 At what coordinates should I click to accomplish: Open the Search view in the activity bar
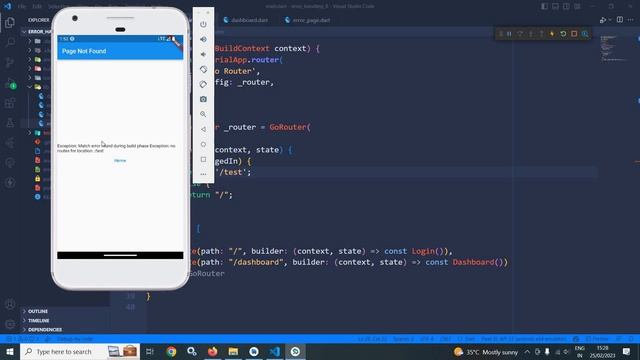point(10,42)
